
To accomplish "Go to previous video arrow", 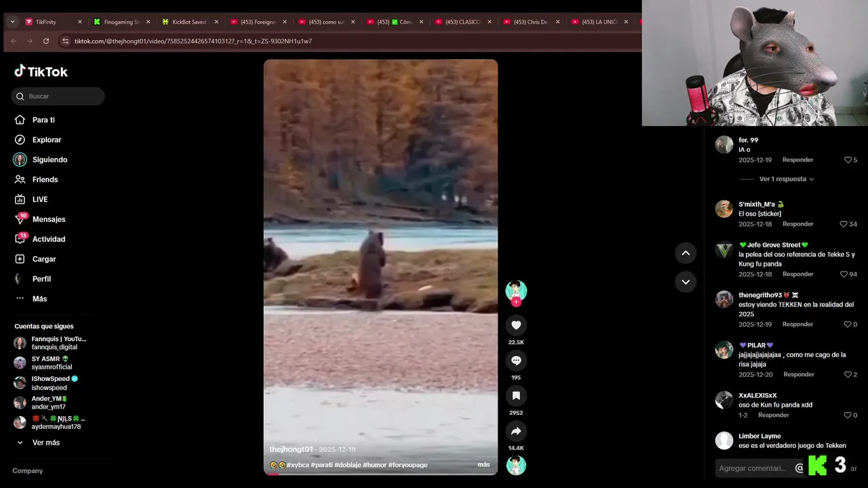I will tap(686, 253).
